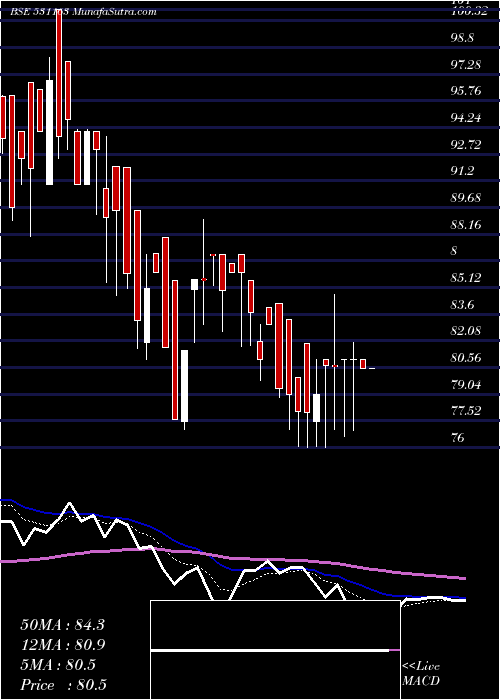Click the BSE MunafaSutra.com header text
The width and height of the screenshot is (500, 700).
[x=83, y=12]
